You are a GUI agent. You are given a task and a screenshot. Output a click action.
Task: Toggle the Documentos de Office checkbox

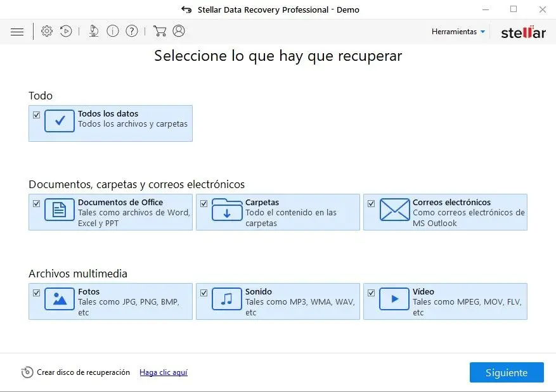point(37,204)
